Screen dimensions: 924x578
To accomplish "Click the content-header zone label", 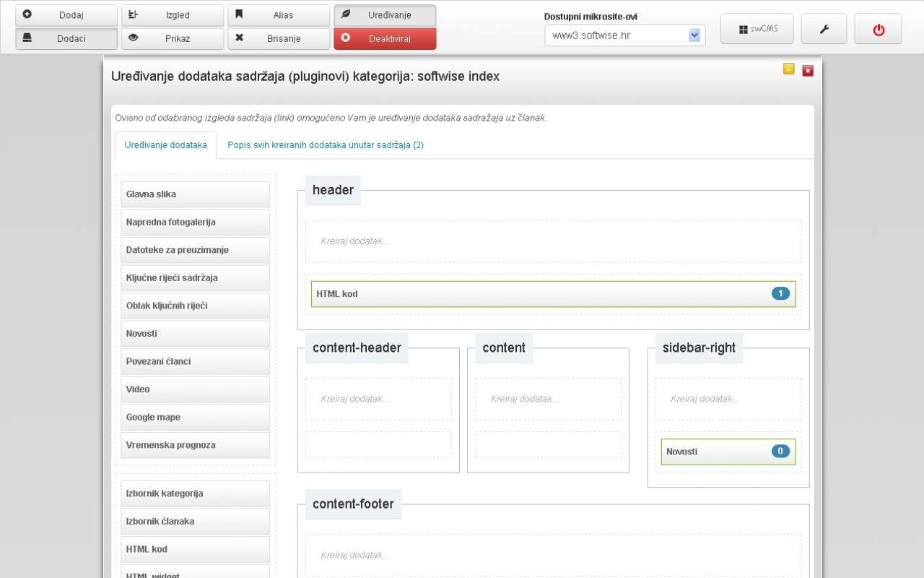I will tap(357, 348).
